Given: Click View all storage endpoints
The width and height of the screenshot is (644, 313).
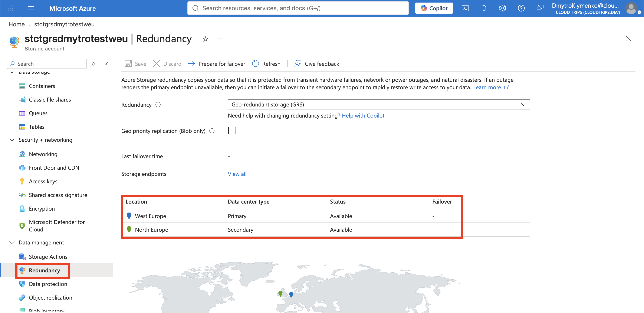Looking at the screenshot, I should (x=237, y=174).
